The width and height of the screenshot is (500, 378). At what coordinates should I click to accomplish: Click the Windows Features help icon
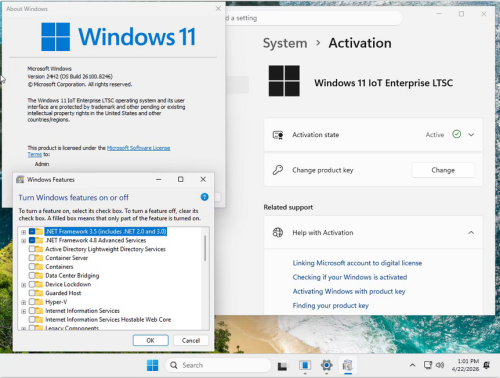(204, 197)
